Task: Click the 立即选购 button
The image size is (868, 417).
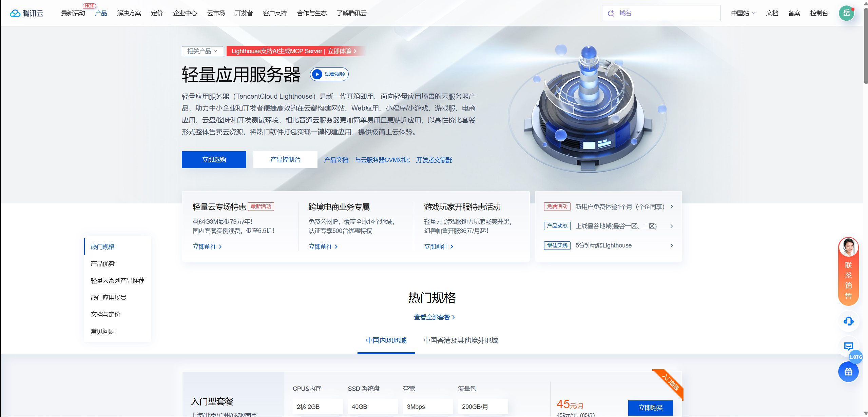Action: 214,160
